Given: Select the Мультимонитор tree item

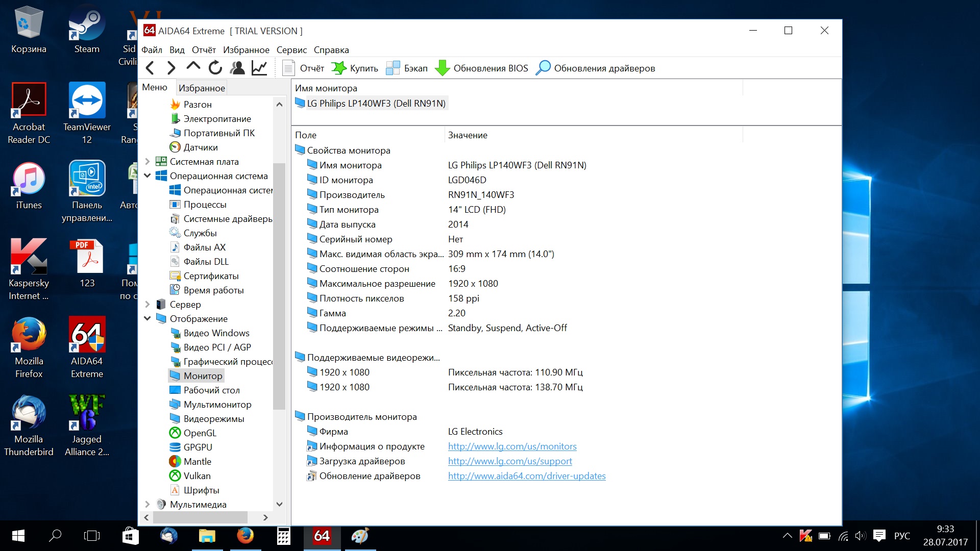Looking at the screenshot, I should coord(210,405).
